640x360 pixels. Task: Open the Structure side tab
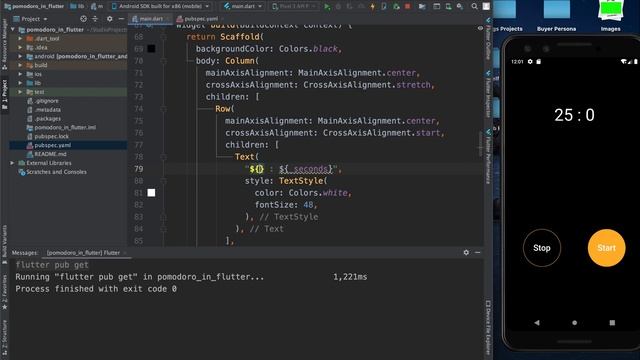tap(4, 339)
